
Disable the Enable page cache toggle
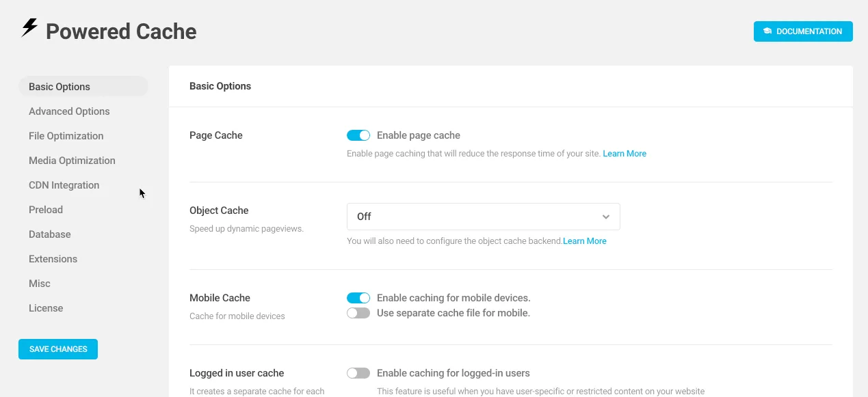tap(358, 135)
